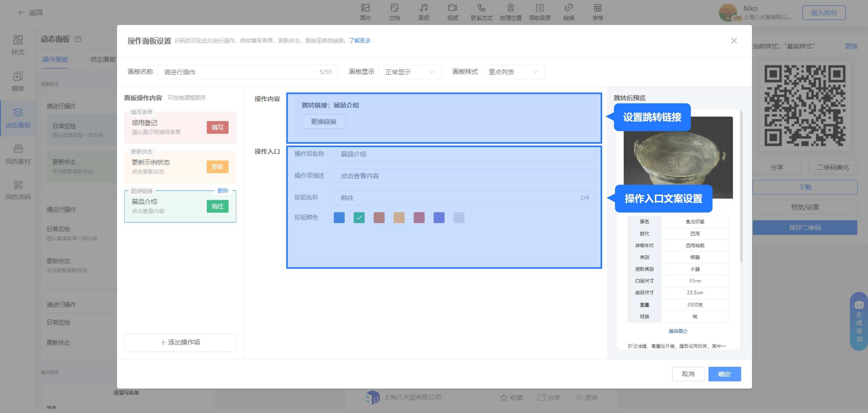
Task: Click the 展品简介 link in preview
Action: tap(678, 331)
